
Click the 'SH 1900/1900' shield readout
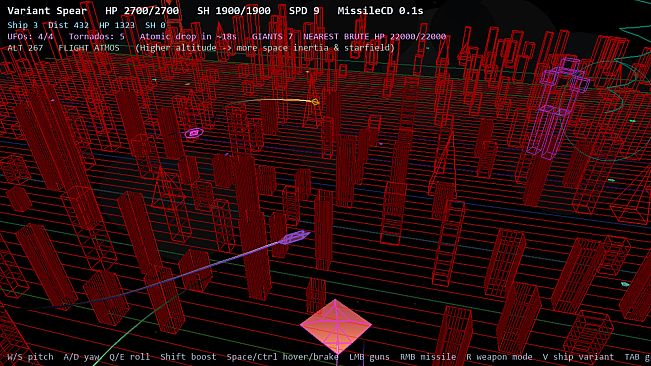234,11
